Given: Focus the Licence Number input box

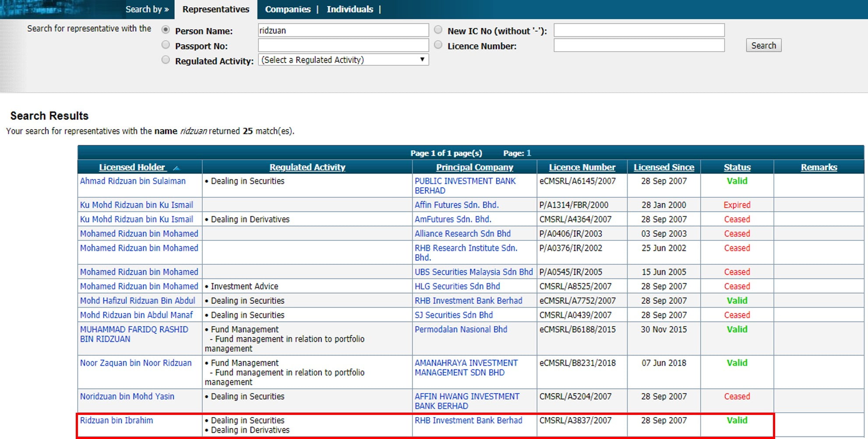Looking at the screenshot, I should (x=639, y=46).
